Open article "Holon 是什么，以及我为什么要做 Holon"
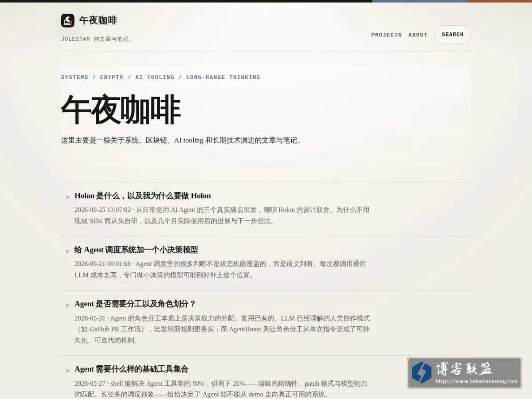Image resolution: width=532 pixels, height=399 pixels. click(143, 196)
